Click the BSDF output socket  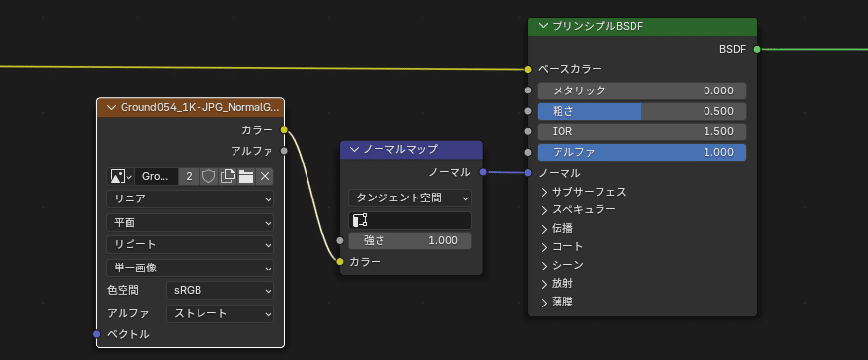pos(757,49)
